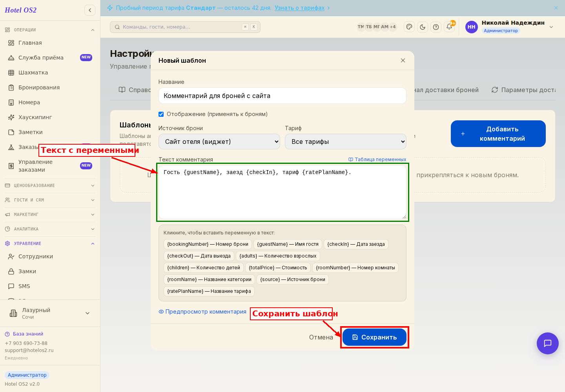Click into the Название input field
Screen dimensions: 565x392
coord(282,96)
